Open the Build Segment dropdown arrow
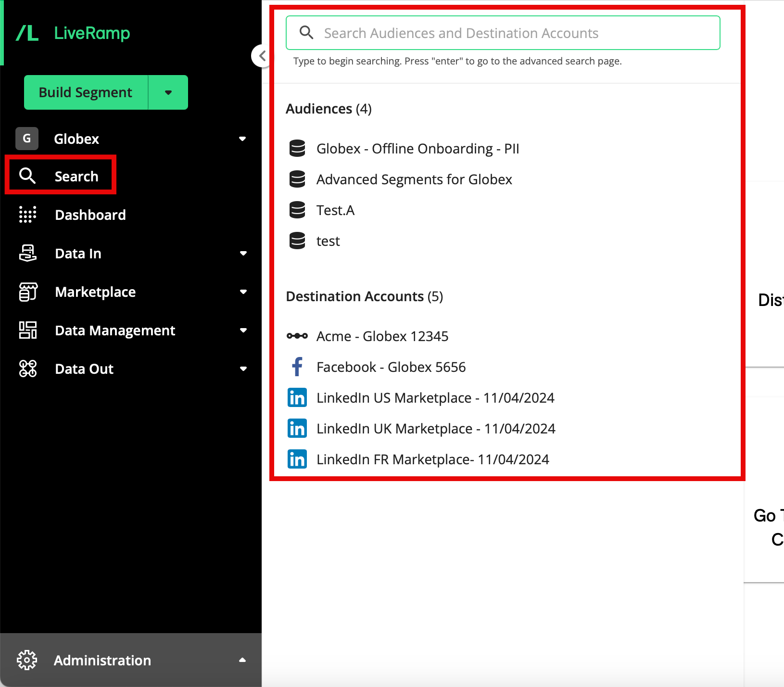This screenshot has height=687, width=784. point(168,92)
